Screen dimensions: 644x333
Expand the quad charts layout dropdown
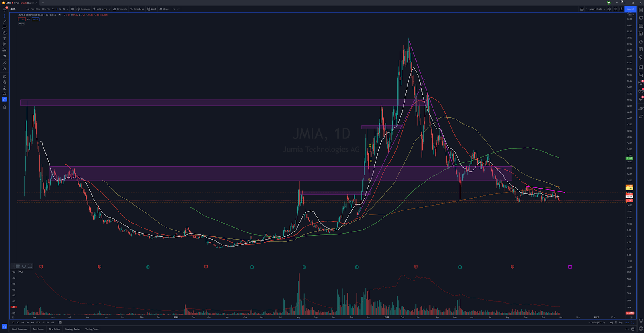point(605,9)
